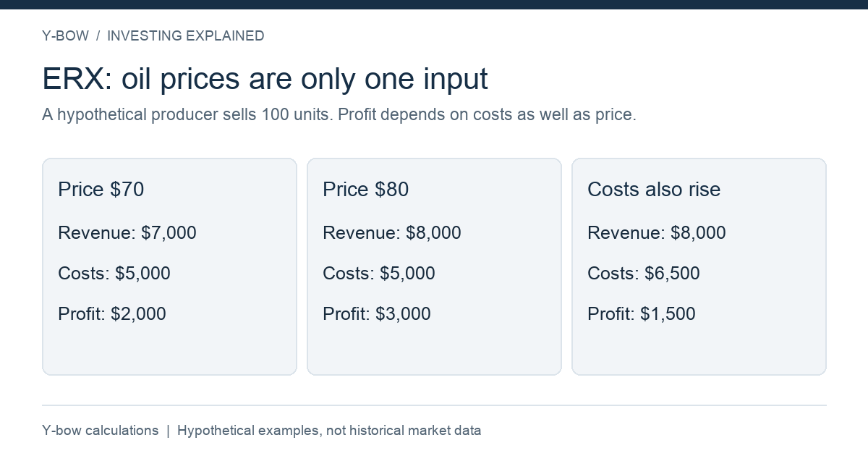
Task: Select the 'Price $80' card heading
Action: [366, 190]
